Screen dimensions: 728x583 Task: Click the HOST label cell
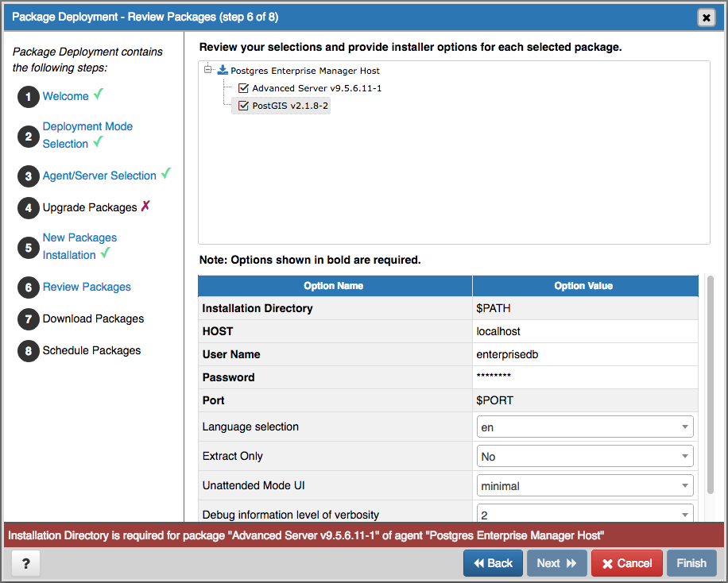click(335, 331)
